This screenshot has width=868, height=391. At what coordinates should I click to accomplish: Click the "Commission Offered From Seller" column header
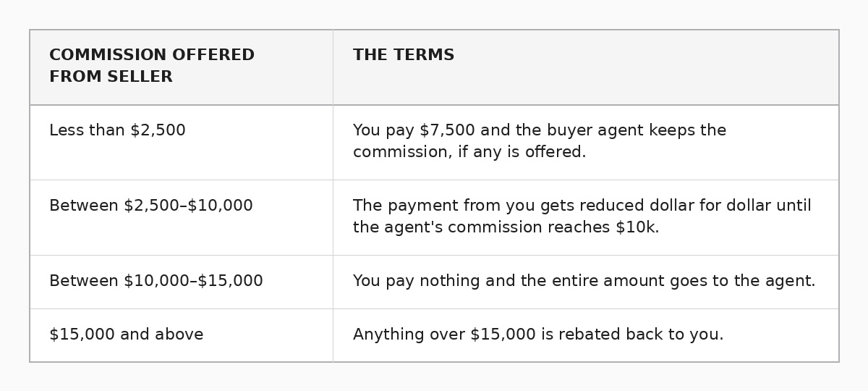coord(152,66)
